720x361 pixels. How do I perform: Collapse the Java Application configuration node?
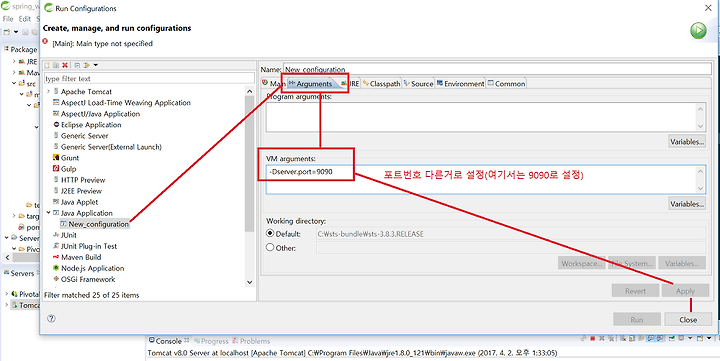pos(48,213)
